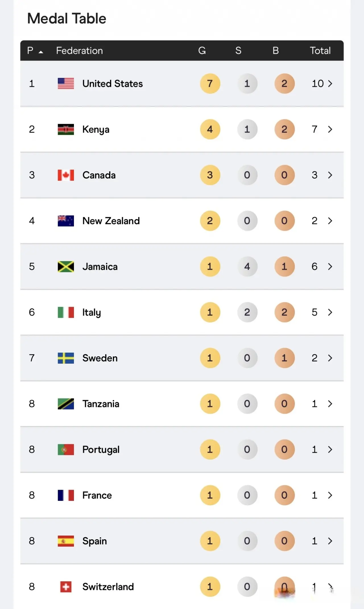This screenshot has width=364, height=609.
Task: Click Canada's gold medal count badge
Action: (x=210, y=175)
